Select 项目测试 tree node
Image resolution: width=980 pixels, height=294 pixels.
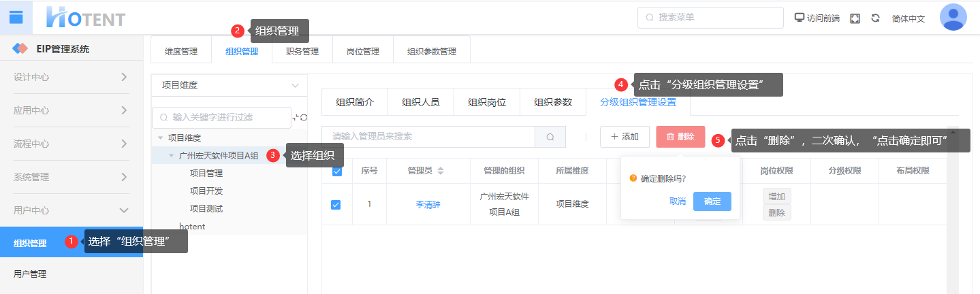tap(206, 209)
